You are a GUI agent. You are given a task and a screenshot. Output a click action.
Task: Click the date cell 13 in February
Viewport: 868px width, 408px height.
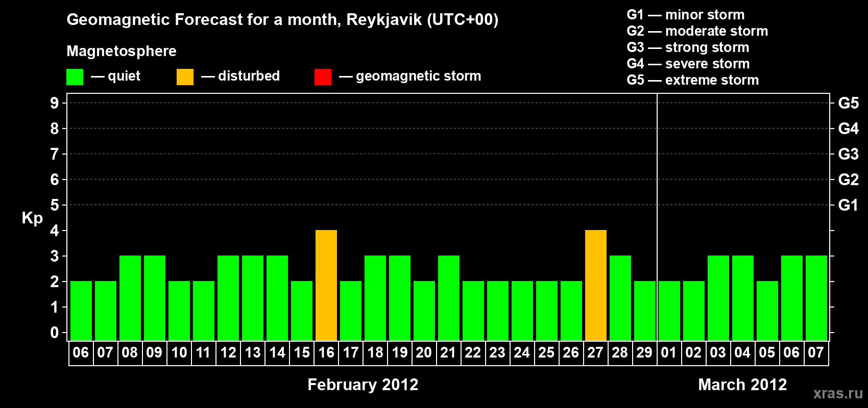coord(253,353)
